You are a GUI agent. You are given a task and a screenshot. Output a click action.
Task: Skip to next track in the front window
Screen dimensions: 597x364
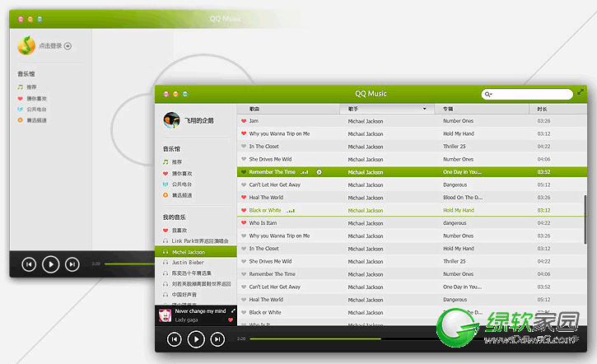(x=217, y=339)
